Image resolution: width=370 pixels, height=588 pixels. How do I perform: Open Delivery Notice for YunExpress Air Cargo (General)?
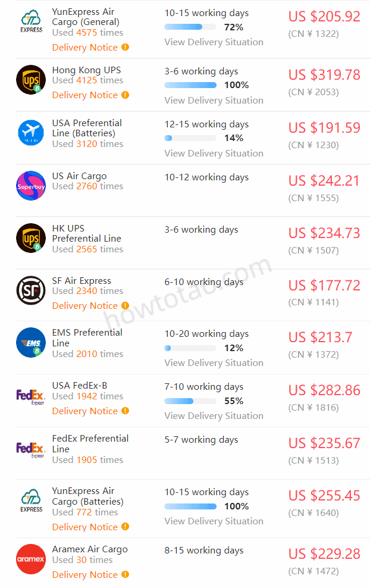(x=84, y=48)
